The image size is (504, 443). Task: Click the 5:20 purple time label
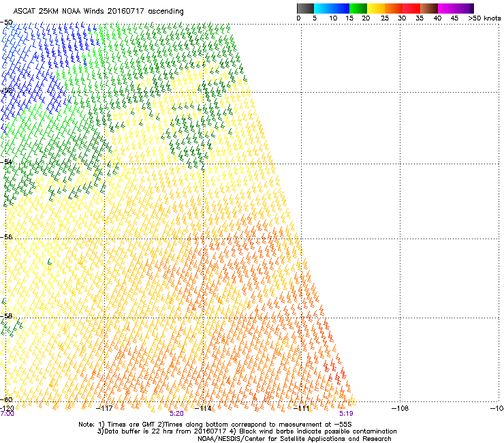tap(177, 414)
